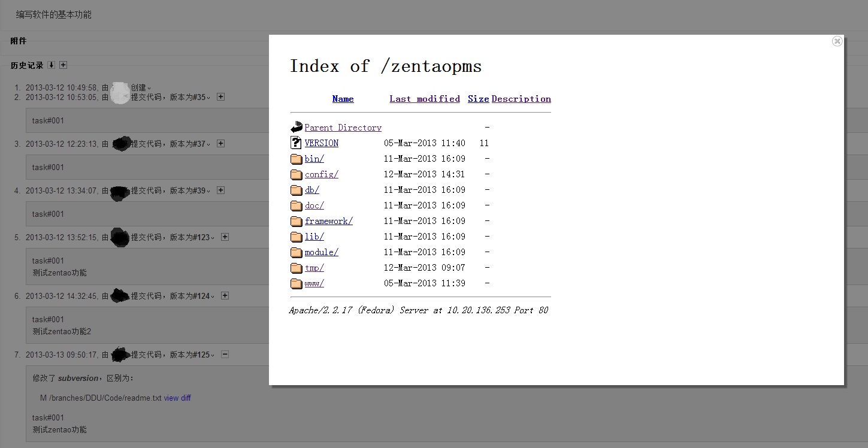Expand the history entry for version #39
Viewport: 868px width, 448px height.
pyautogui.click(x=220, y=190)
